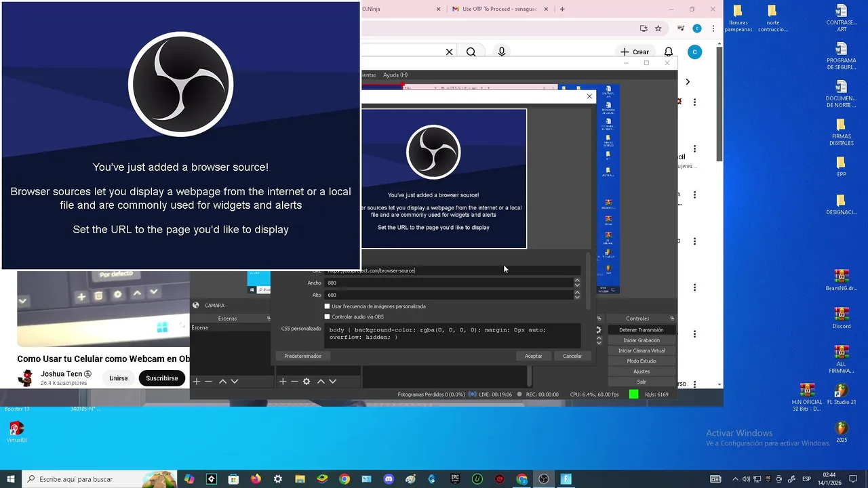This screenshot has width=868, height=488.
Task: Click the Cancelar button
Action: tap(572, 356)
